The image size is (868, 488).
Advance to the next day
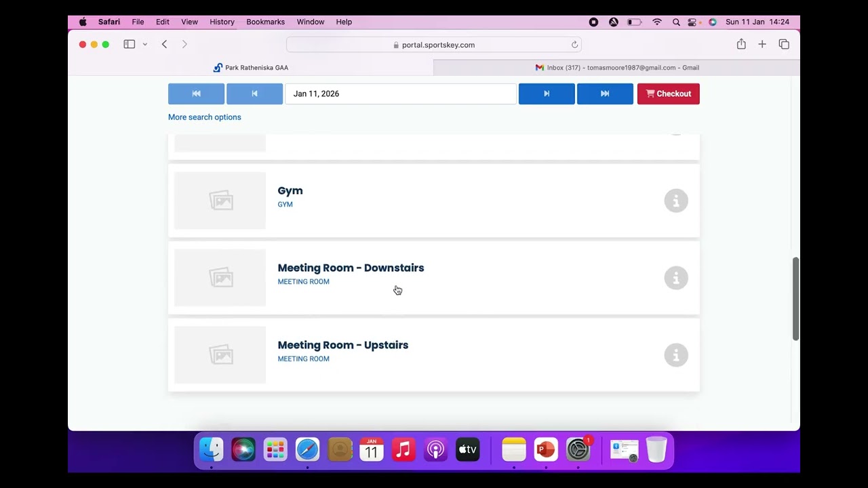pos(547,94)
